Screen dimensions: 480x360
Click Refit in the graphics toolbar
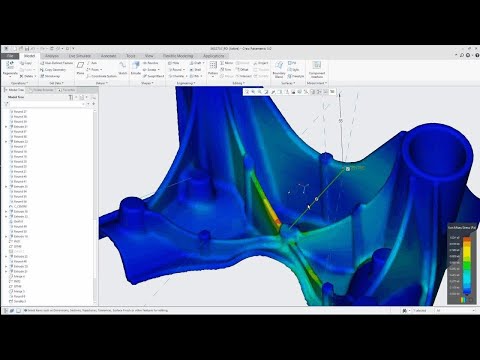(247, 92)
